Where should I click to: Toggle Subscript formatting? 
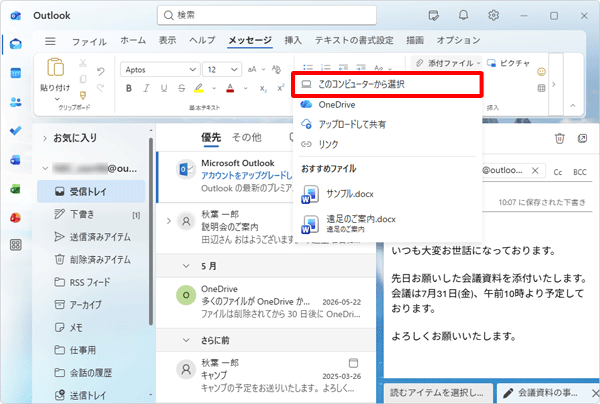pyautogui.click(x=263, y=88)
